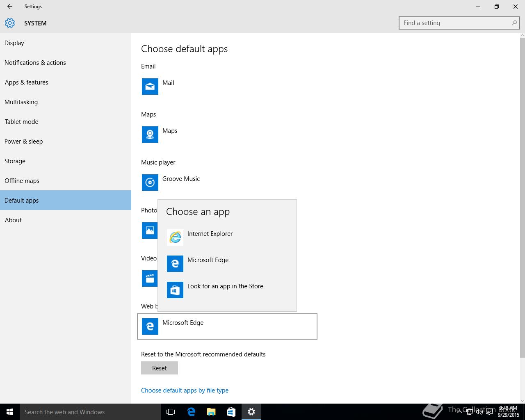Click the Choose default apps heading
This screenshot has height=420, width=525.
point(184,49)
